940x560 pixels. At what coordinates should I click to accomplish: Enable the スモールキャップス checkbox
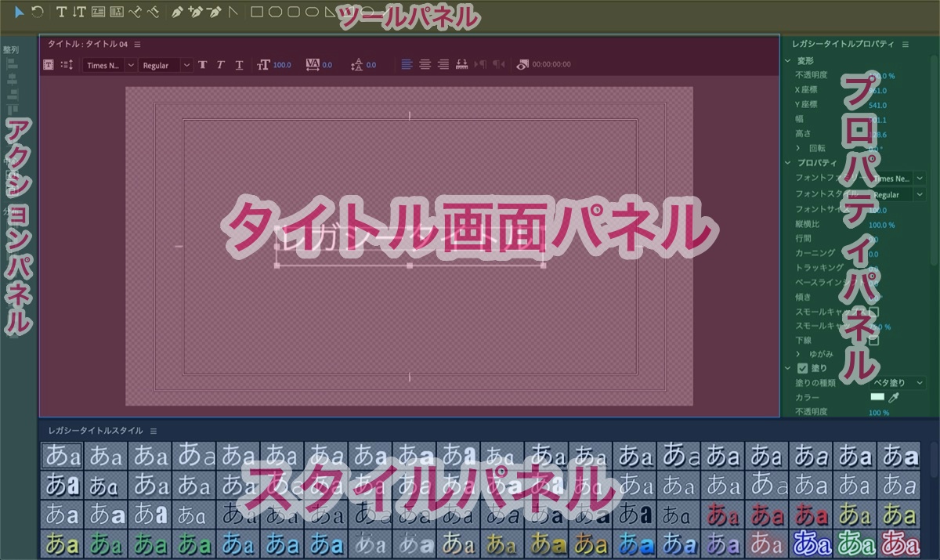point(873,312)
